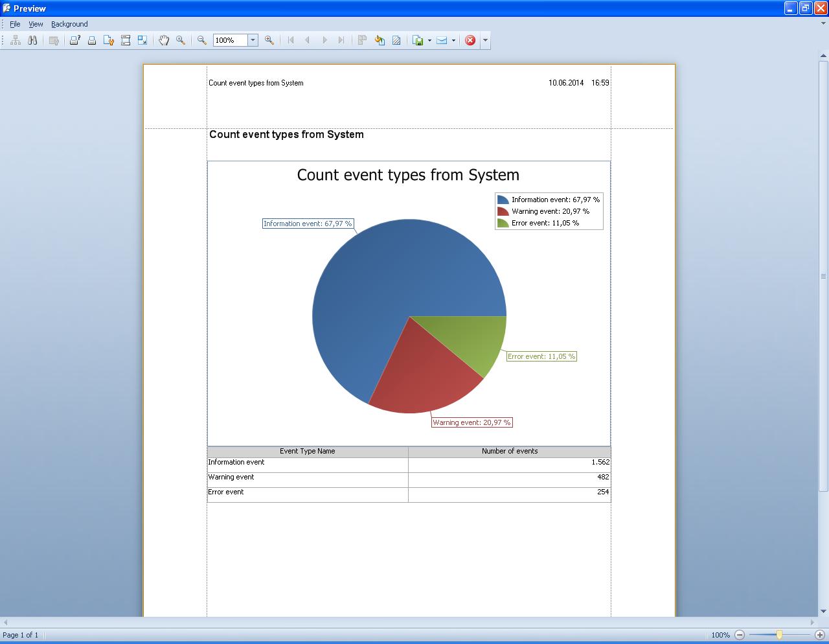Click the vertical scrollbar thumb
Screen dimensions: 829x644
point(824,277)
